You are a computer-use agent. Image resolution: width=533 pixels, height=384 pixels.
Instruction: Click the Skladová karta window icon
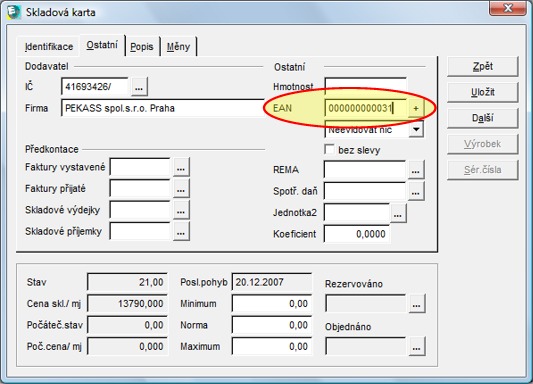click(14, 12)
